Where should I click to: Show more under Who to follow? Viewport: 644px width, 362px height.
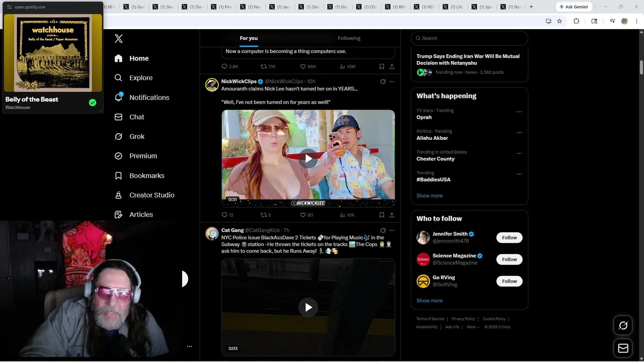(430, 301)
